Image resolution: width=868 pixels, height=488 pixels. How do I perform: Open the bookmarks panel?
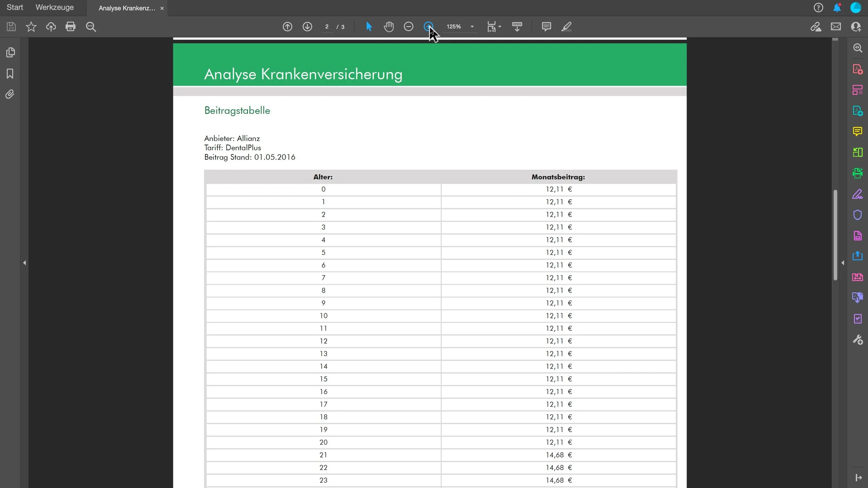pos(10,74)
